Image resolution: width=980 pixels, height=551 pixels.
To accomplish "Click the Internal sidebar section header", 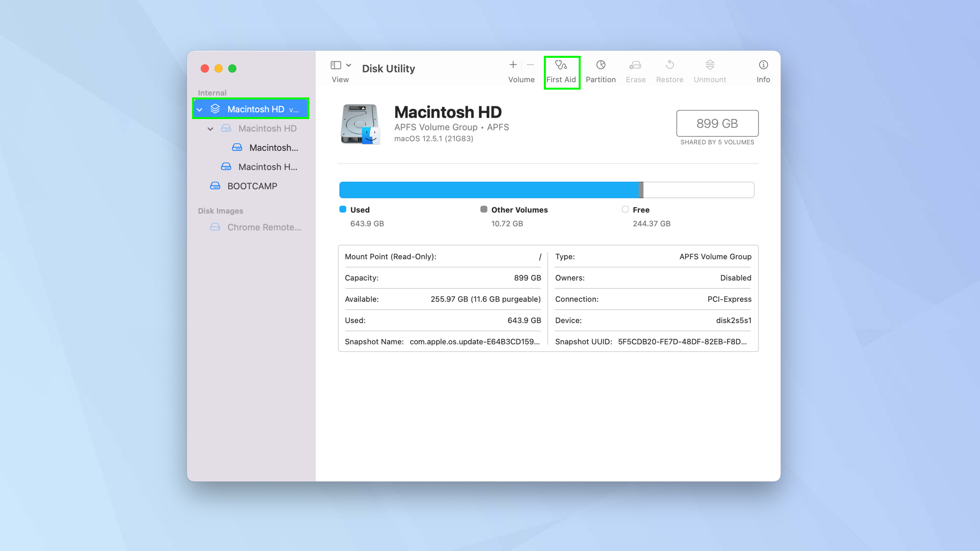I will (x=212, y=93).
